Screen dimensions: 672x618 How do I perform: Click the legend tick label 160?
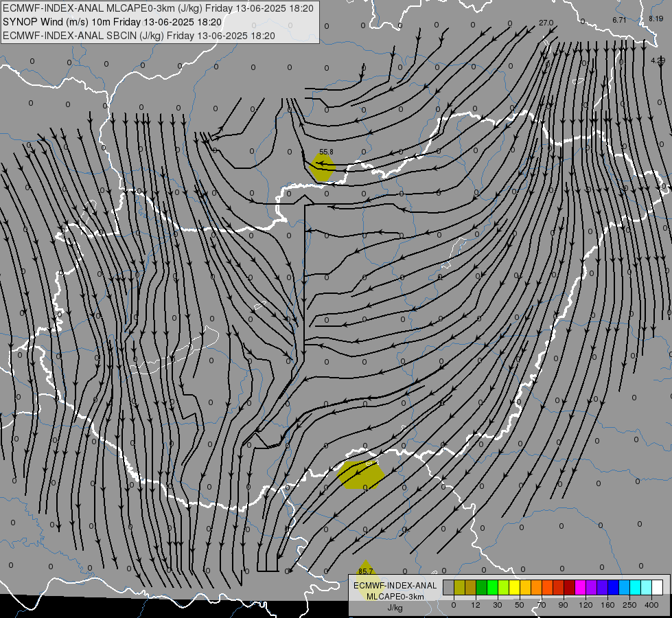pos(607,605)
